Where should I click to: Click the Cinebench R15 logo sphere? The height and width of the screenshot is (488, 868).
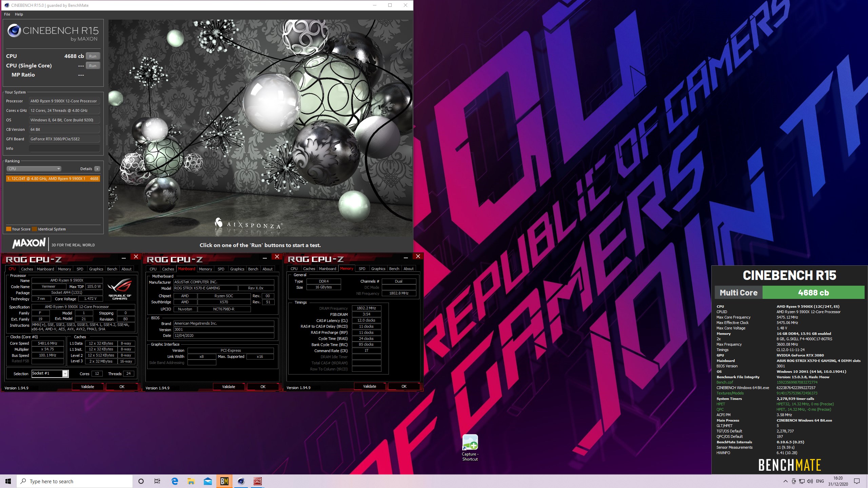tap(14, 31)
